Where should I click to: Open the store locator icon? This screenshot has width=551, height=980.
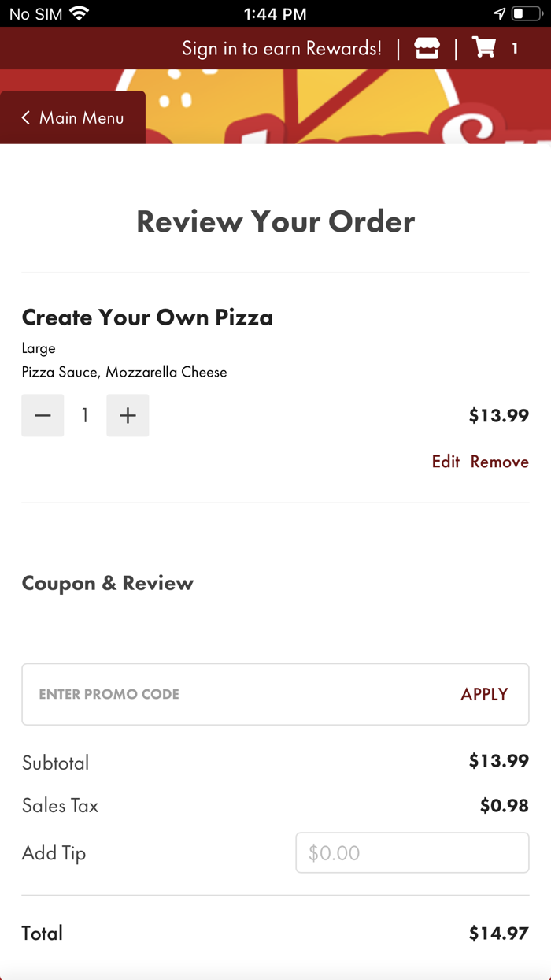427,49
